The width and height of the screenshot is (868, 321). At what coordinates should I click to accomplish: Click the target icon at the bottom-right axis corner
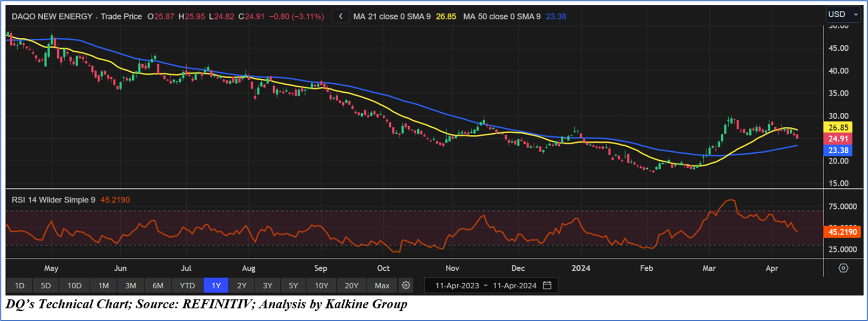click(843, 268)
